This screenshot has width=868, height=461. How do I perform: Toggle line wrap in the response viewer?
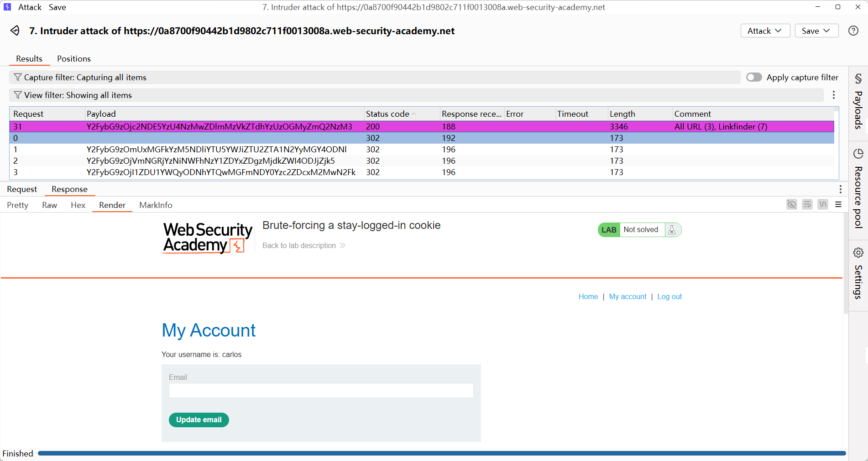pos(807,204)
